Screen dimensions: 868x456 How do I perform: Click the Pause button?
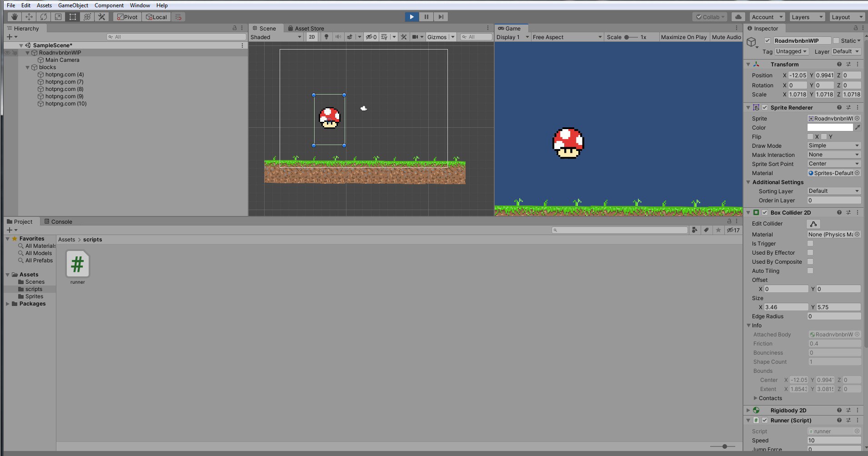pyautogui.click(x=426, y=17)
